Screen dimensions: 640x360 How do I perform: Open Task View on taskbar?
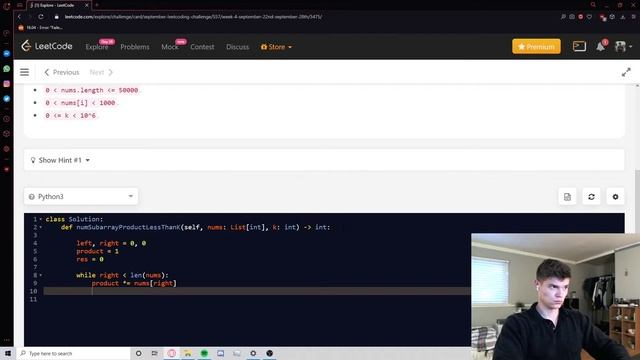[x=155, y=353]
